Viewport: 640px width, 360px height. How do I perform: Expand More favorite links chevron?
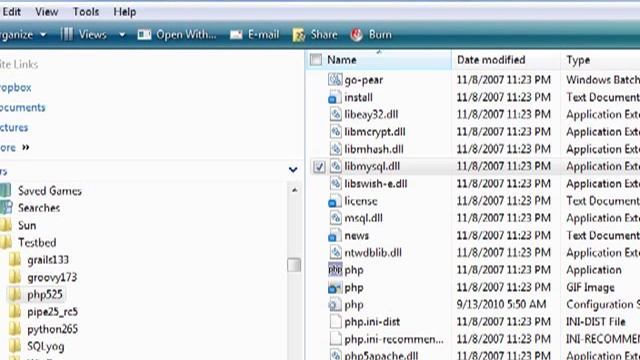pos(26,147)
